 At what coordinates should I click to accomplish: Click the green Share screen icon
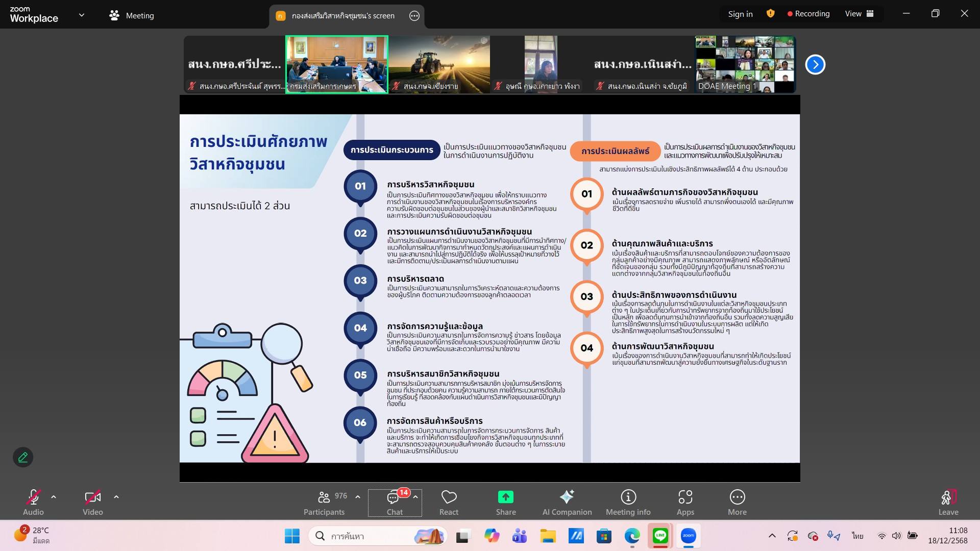pos(505,497)
